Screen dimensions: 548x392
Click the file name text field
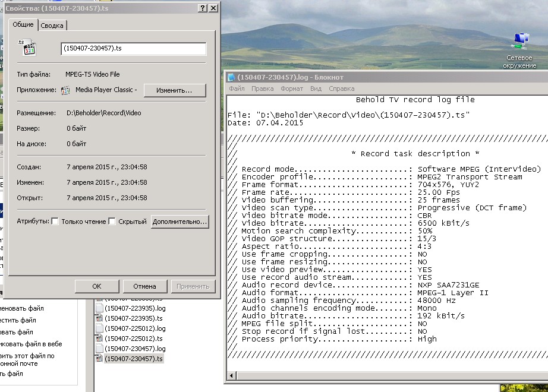(x=133, y=49)
